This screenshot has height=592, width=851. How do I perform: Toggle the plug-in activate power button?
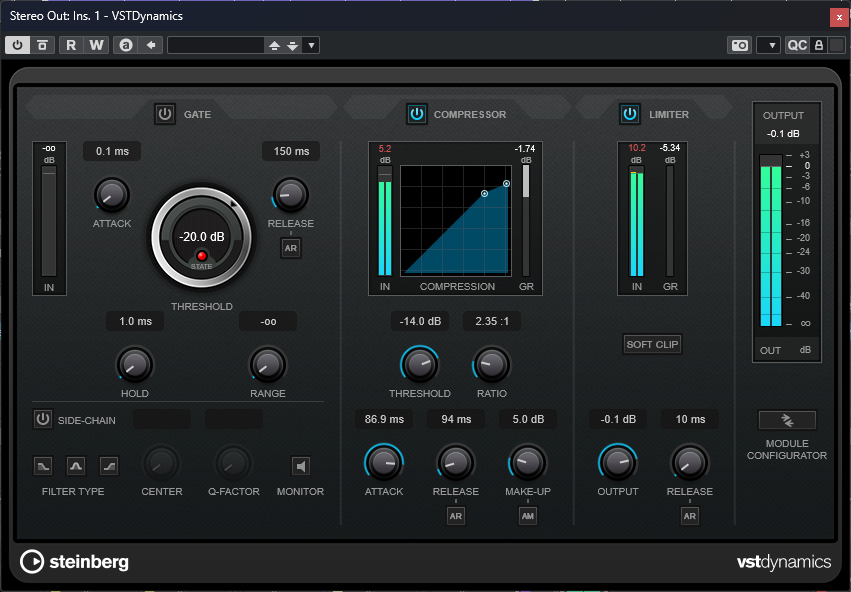[17, 45]
